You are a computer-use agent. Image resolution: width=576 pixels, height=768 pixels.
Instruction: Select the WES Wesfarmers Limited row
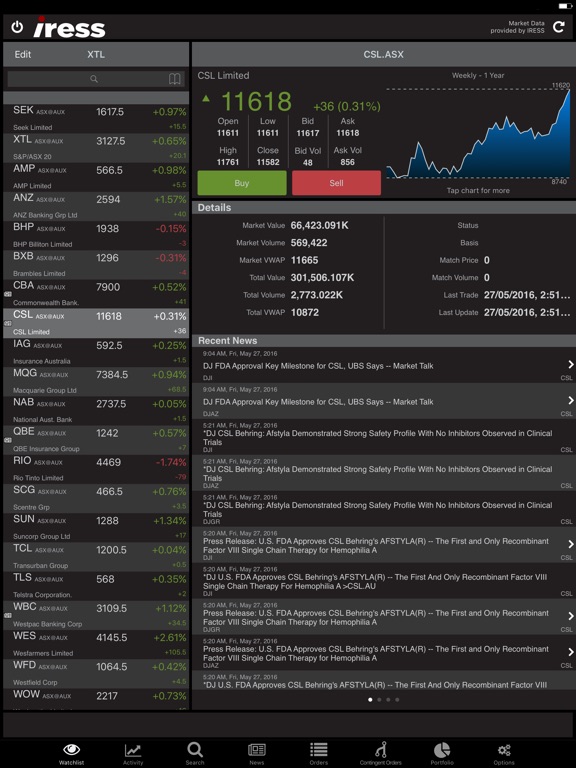(96, 645)
